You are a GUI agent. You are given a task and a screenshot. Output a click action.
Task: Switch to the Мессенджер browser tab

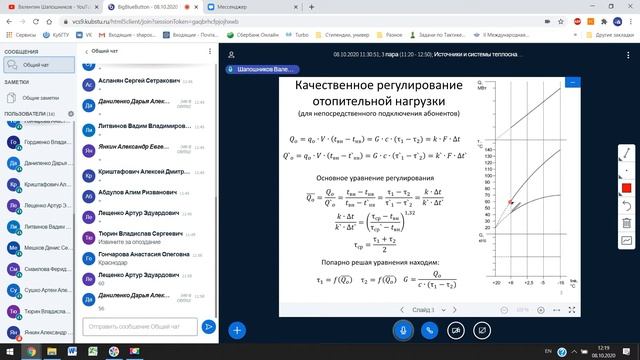point(252,7)
